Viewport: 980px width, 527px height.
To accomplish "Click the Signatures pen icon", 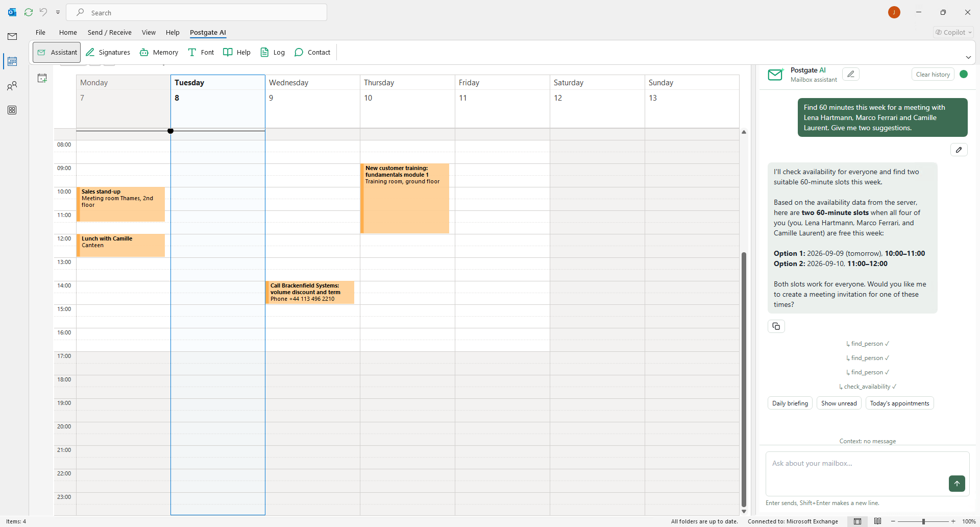I will (90, 52).
